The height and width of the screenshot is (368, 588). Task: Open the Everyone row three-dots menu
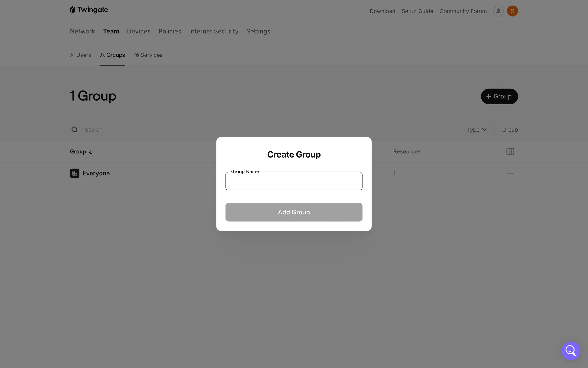click(510, 173)
